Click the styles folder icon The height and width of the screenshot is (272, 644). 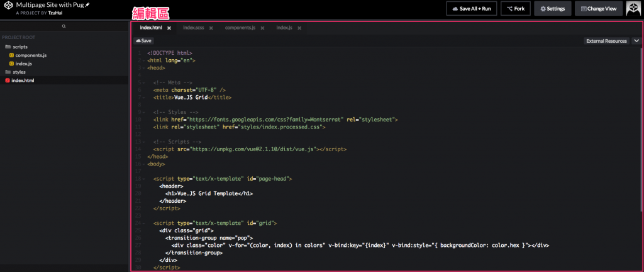pyautogui.click(x=8, y=72)
